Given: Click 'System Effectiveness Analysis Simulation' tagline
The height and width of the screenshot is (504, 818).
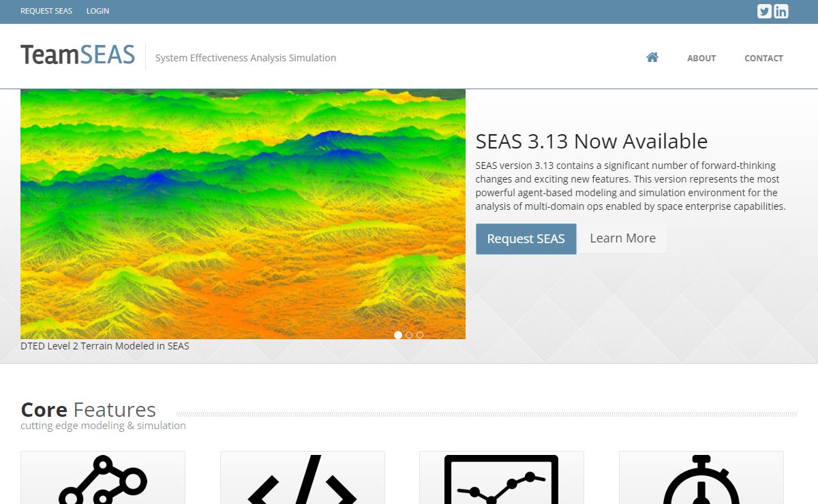Looking at the screenshot, I should pos(245,58).
